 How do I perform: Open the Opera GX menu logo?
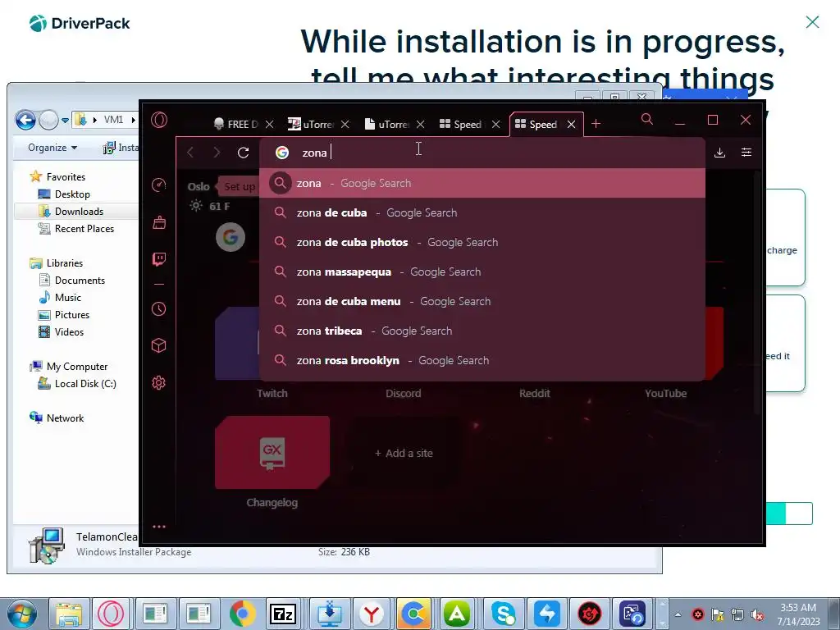[159, 120]
